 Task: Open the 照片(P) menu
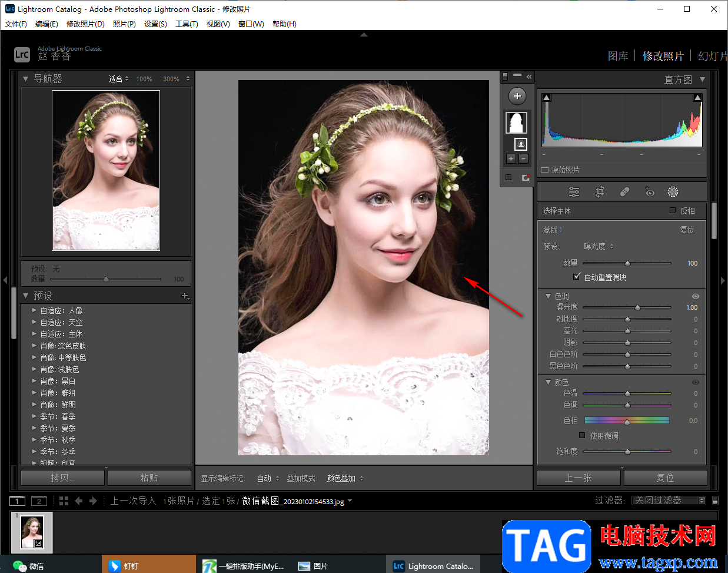(124, 24)
